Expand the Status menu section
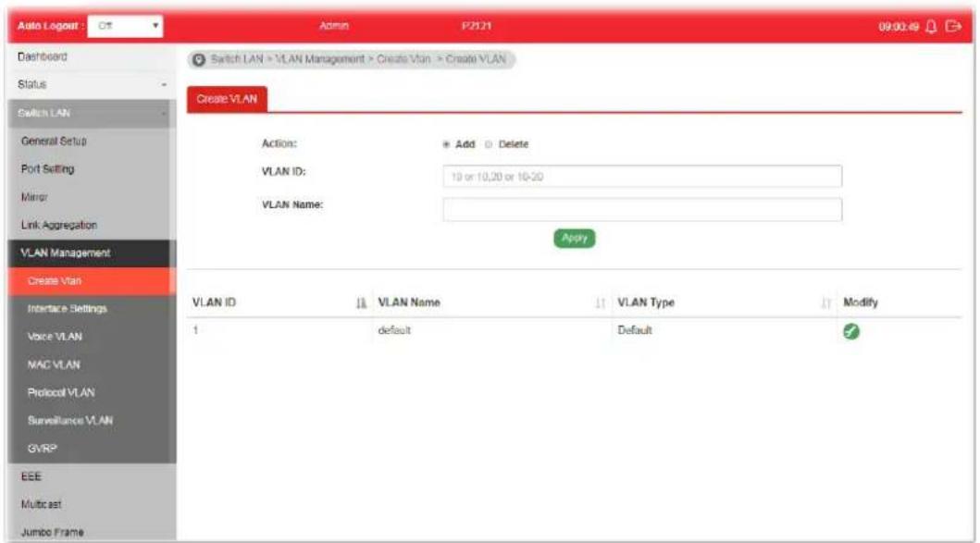Viewport: 980px width, 543px height. point(92,84)
